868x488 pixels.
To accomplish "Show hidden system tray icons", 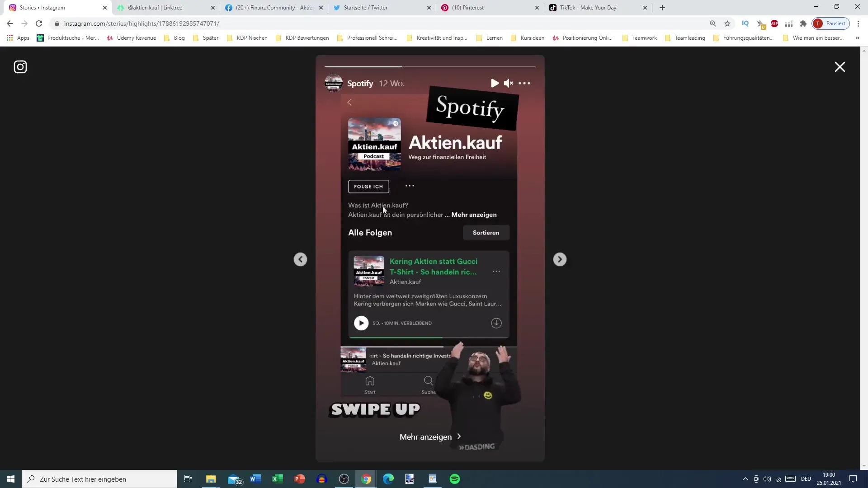I will [x=745, y=479].
